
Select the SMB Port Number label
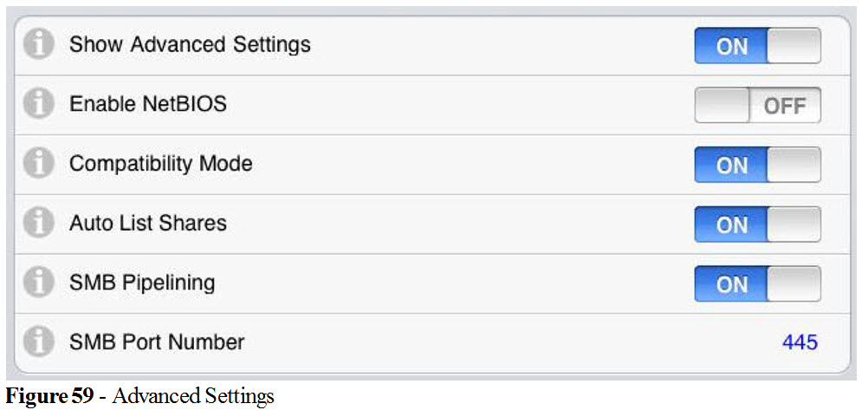point(157,342)
